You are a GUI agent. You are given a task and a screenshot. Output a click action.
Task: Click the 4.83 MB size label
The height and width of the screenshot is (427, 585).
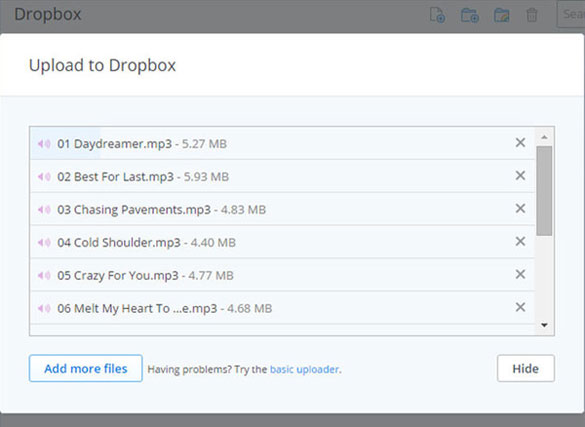point(243,210)
